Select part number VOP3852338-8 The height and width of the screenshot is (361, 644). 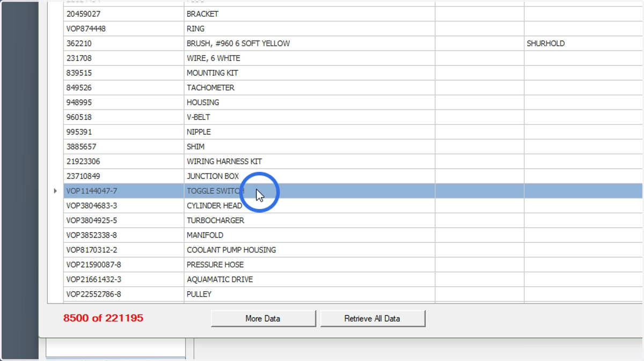(123, 235)
